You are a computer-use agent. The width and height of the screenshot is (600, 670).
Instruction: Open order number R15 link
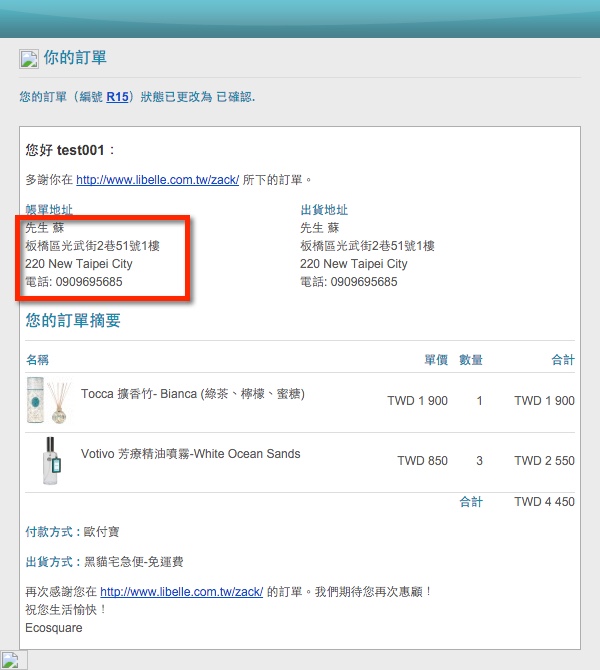tap(117, 97)
